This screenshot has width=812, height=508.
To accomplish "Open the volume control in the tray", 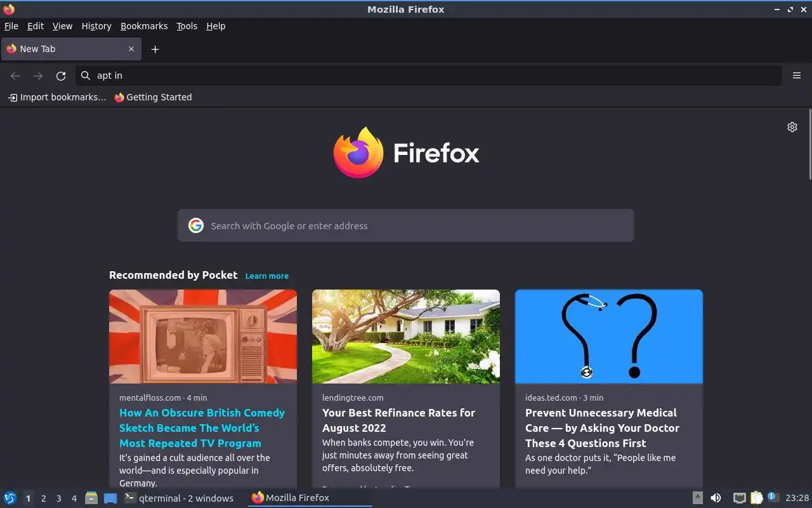I will [x=716, y=498].
